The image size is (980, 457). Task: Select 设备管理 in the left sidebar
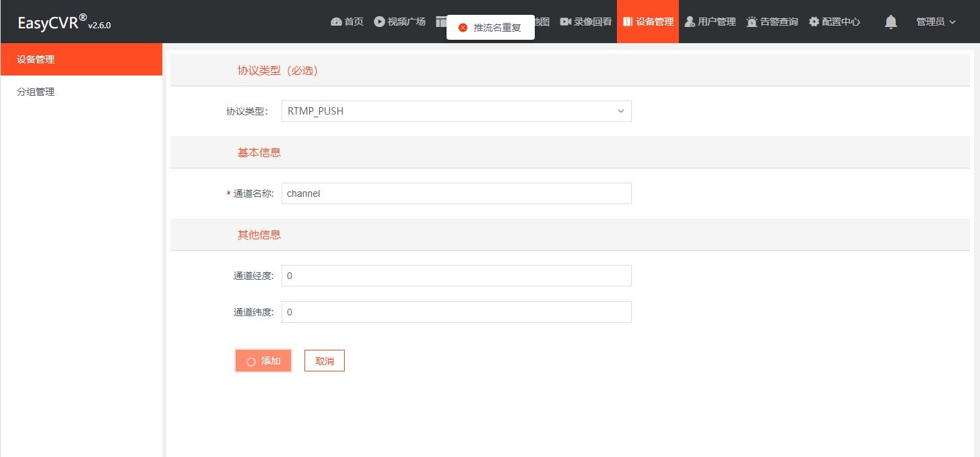(x=81, y=59)
